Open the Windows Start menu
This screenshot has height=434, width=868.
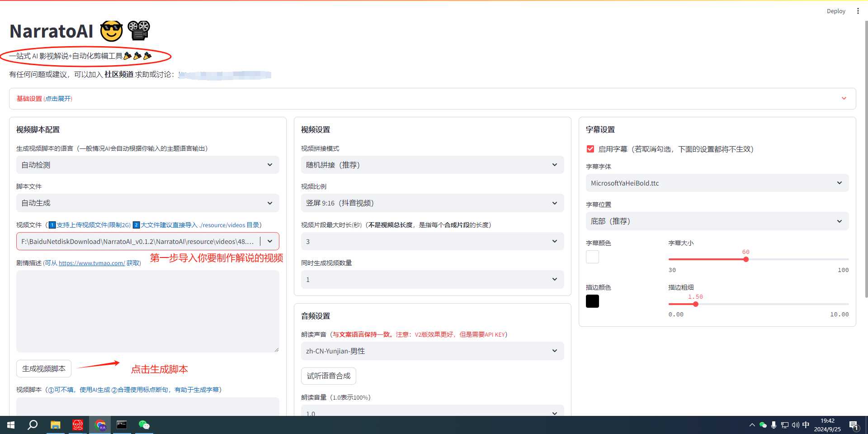tap(11, 425)
